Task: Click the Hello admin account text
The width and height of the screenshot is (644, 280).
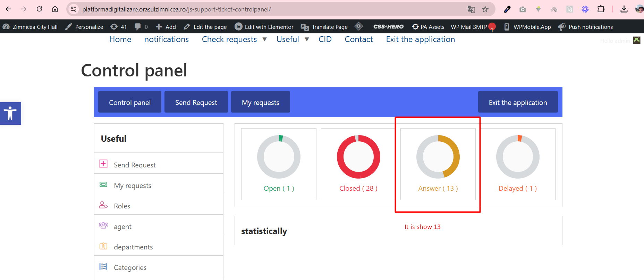Action: pyautogui.click(x=615, y=41)
